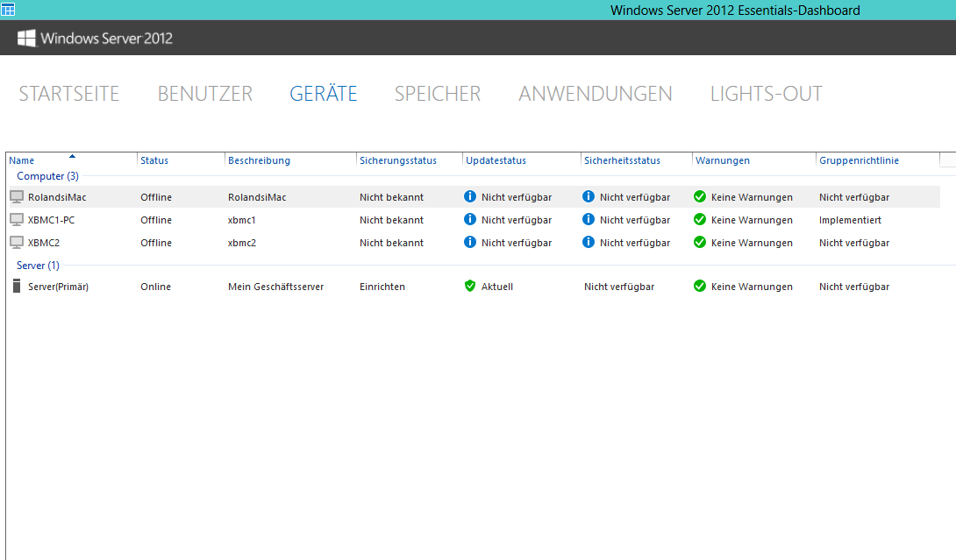956x560 pixels.
Task: Switch to the BENUTZER tab
Action: (205, 94)
